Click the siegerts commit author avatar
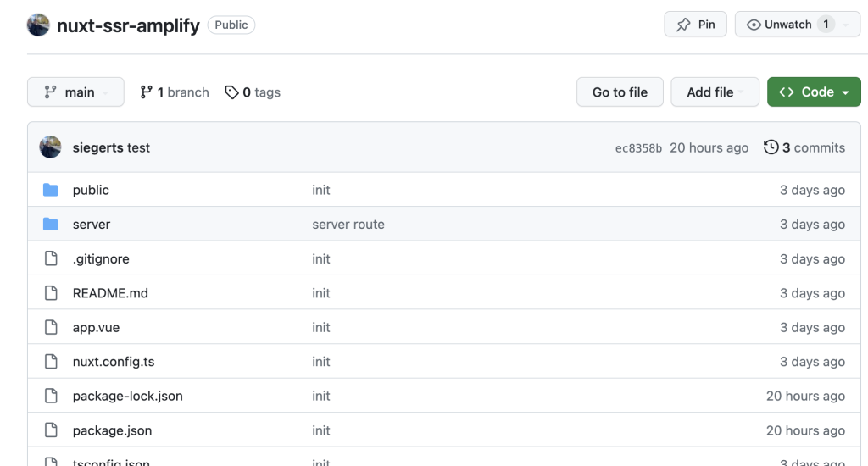 pos(50,147)
